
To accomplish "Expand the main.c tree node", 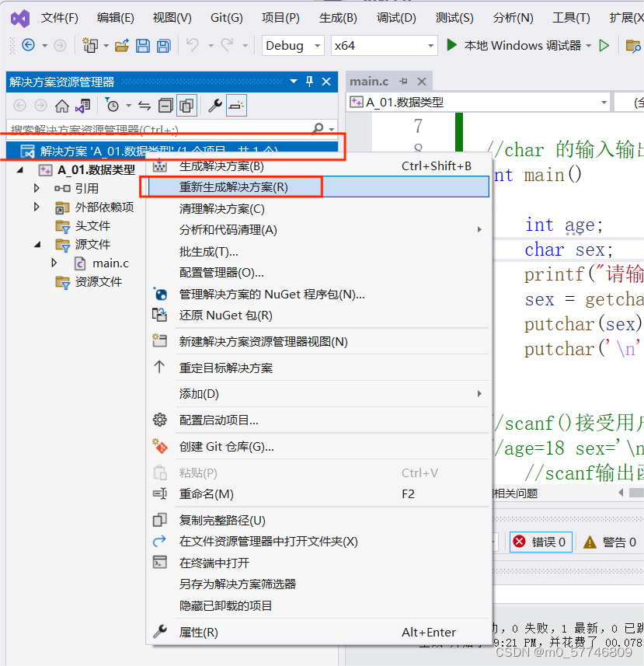I will coord(54,263).
